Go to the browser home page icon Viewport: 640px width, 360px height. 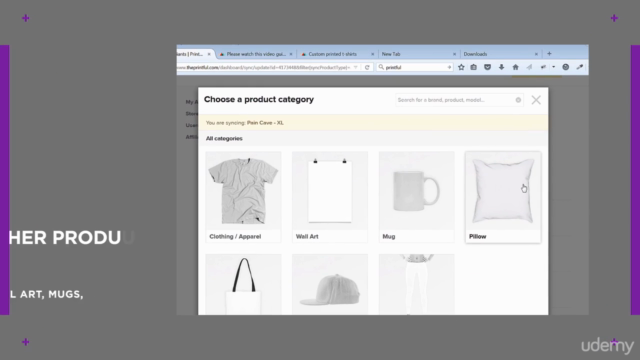(x=516, y=67)
